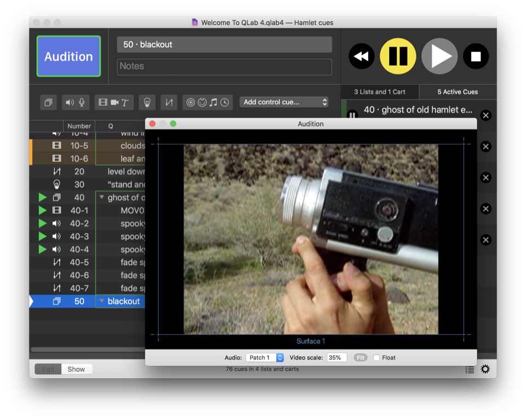Open the Add control cue dropdown
Screen dimensions: 526x420
[284, 102]
